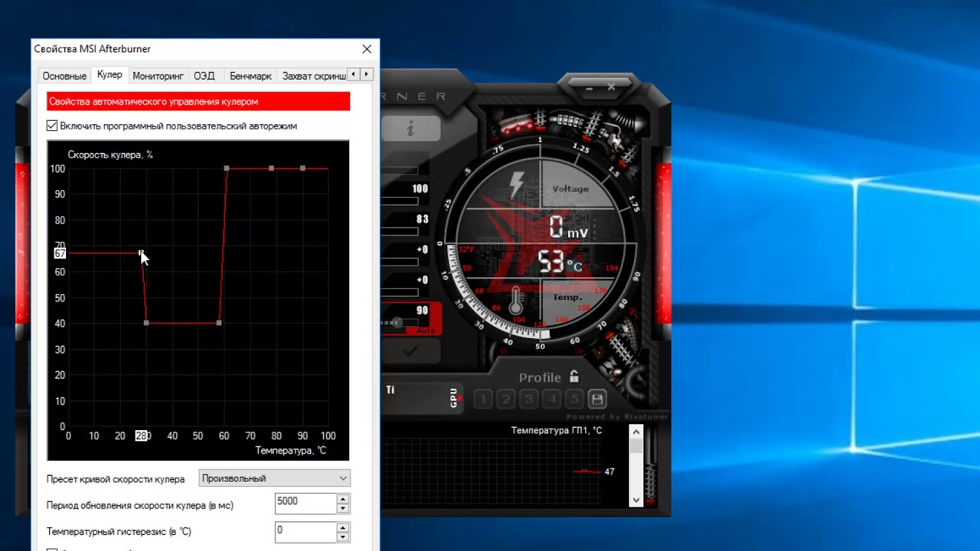This screenshot has width=980, height=551.
Task: Click the GPU selector icon
Action: (454, 397)
